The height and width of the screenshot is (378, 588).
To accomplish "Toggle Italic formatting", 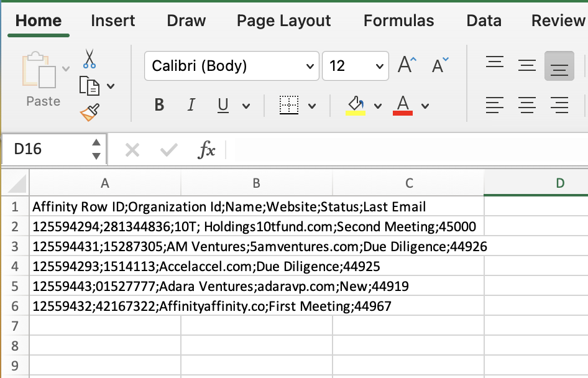I will (x=190, y=104).
